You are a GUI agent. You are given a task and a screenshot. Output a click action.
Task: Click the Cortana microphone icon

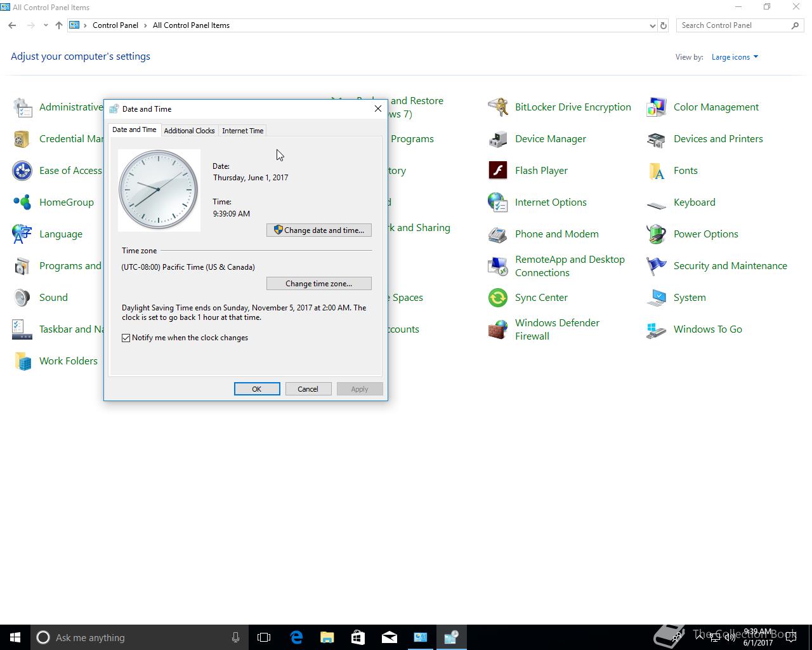click(235, 637)
